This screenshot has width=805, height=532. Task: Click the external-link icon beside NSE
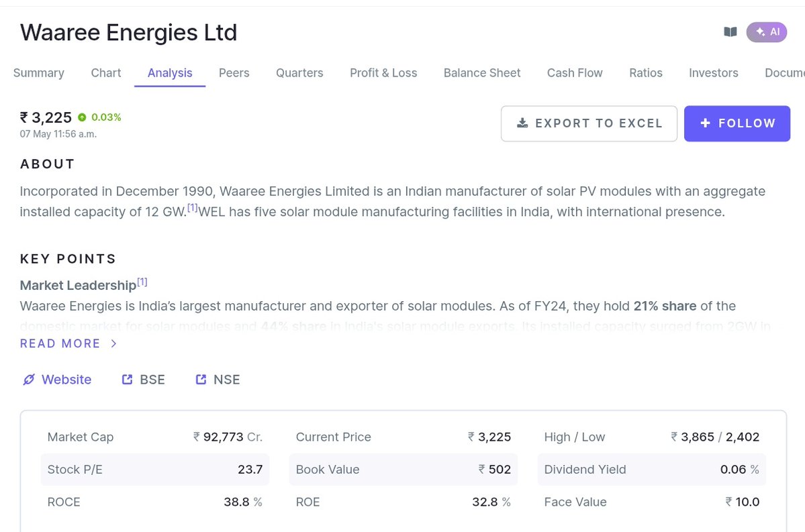click(201, 380)
